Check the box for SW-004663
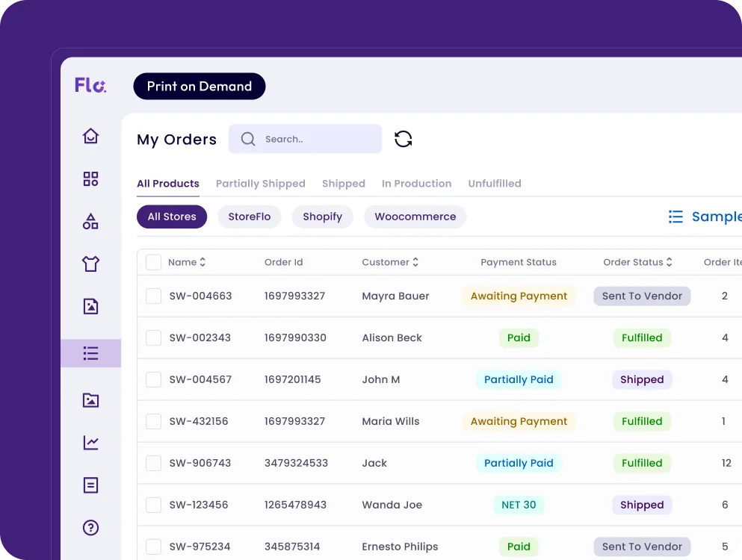Image resolution: width=742 pixels, height=560 pixels. [153, 296]
